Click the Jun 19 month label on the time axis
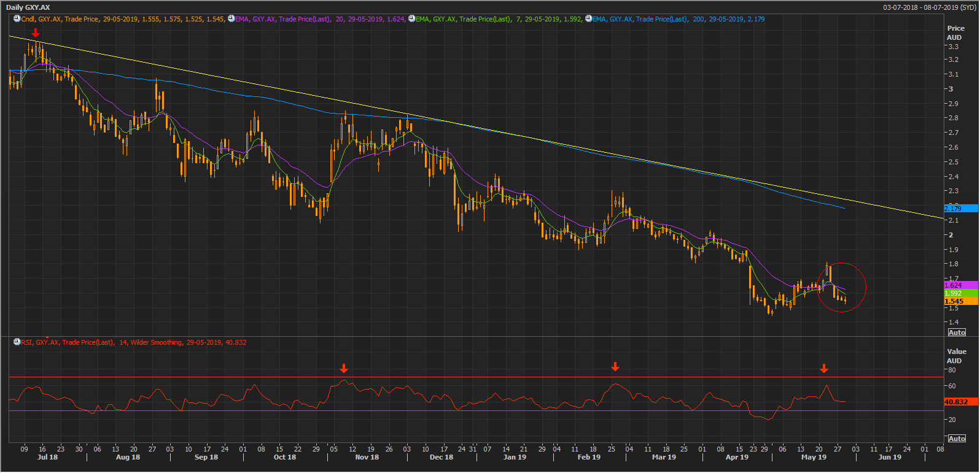980x473 pixels. pos(890,457)
